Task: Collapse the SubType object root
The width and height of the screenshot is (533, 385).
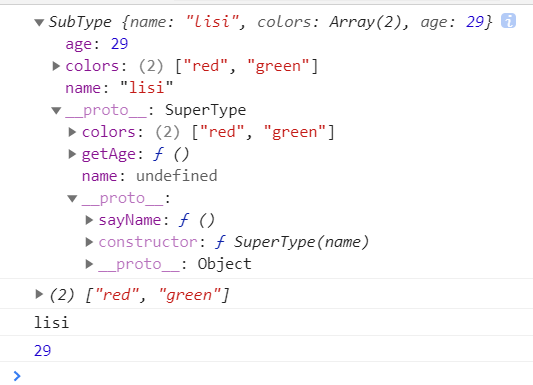Action: (x=39, y=23)
